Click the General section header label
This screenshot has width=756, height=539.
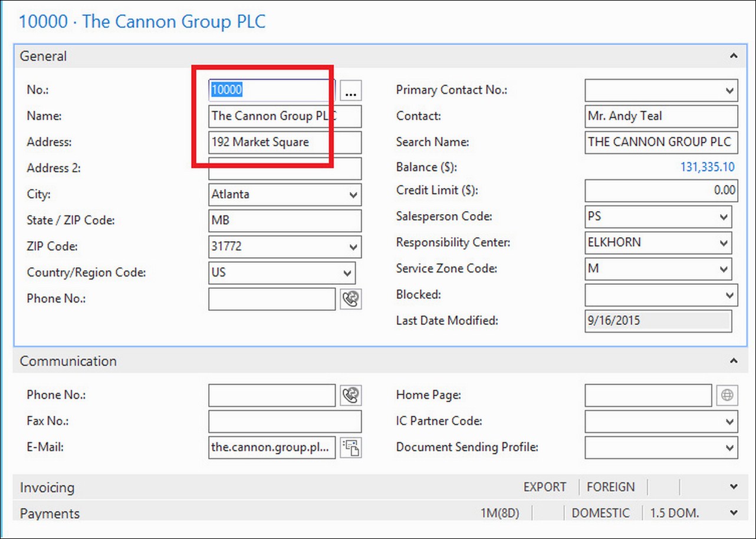click(43, 57)
